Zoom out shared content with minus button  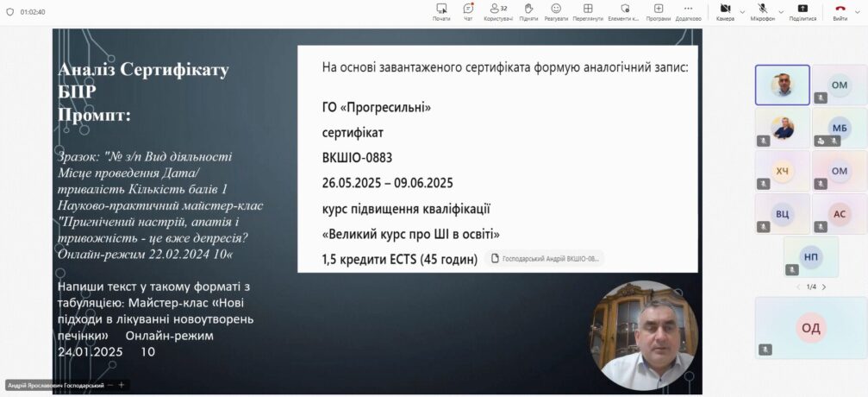(110, 385)
